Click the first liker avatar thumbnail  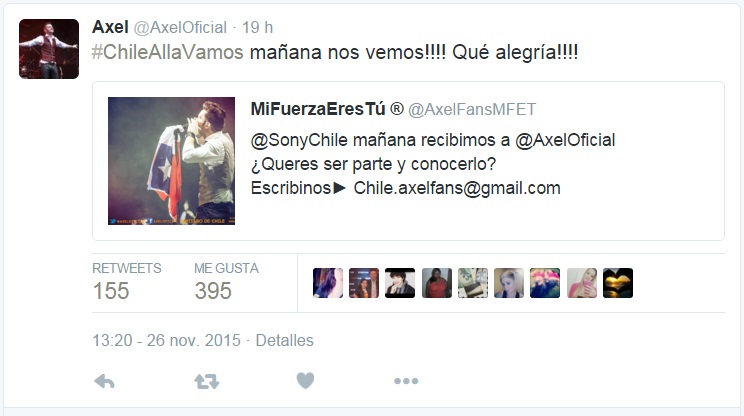pyautogui.click(x=328, y=283)
